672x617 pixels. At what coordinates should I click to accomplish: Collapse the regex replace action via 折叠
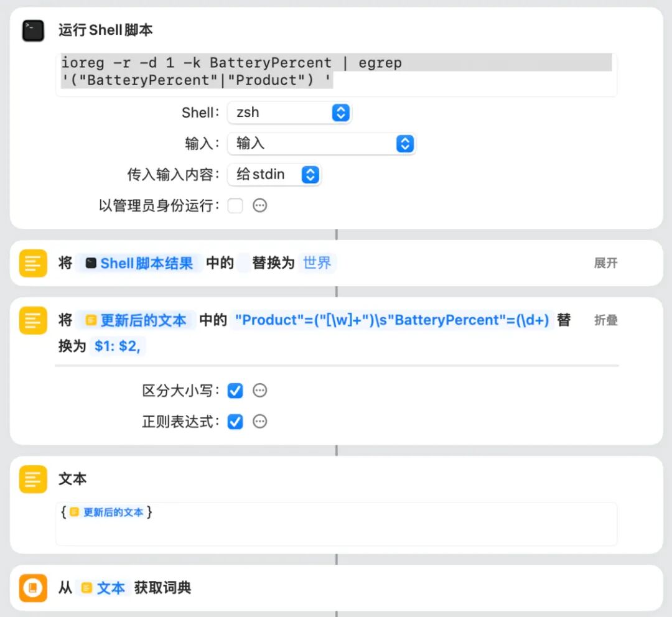tap(605, 320)
